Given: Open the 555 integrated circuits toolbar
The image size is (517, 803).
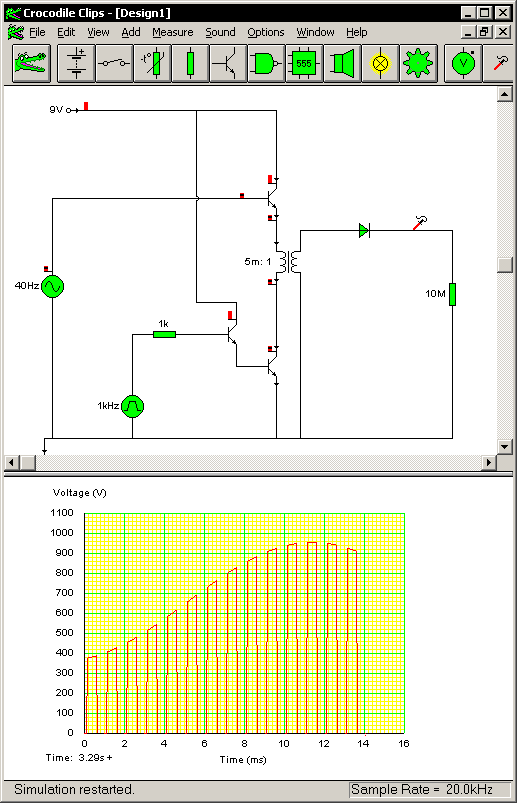Looking at the screenshot, I should (304, 64).
